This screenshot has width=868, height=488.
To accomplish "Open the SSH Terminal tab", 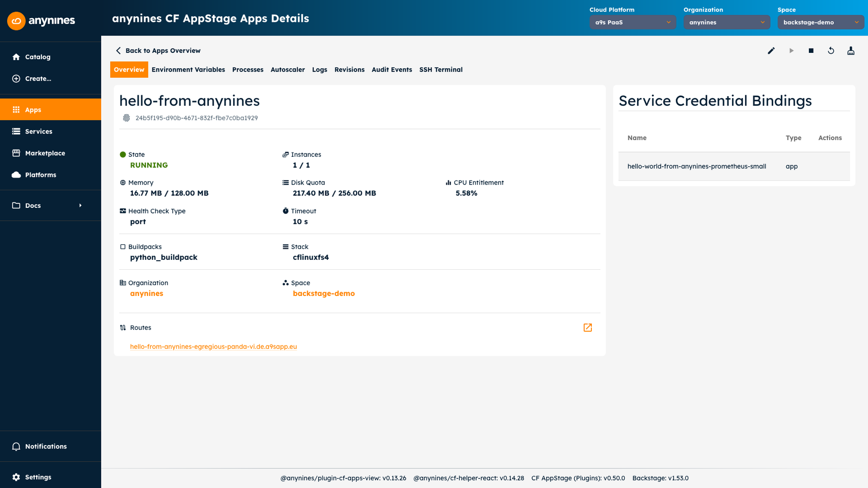I will pos(441,70).
